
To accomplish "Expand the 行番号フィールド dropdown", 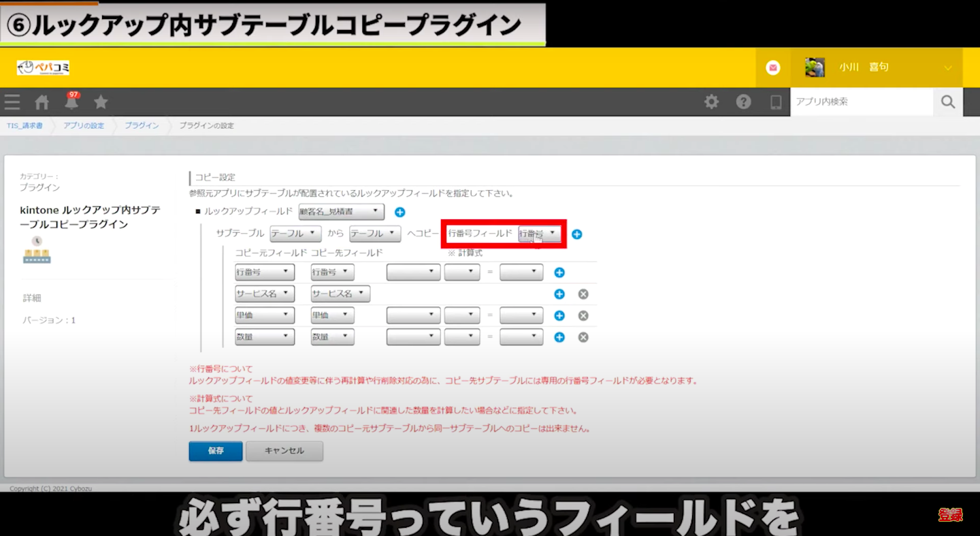I will [x=540, y=234].
